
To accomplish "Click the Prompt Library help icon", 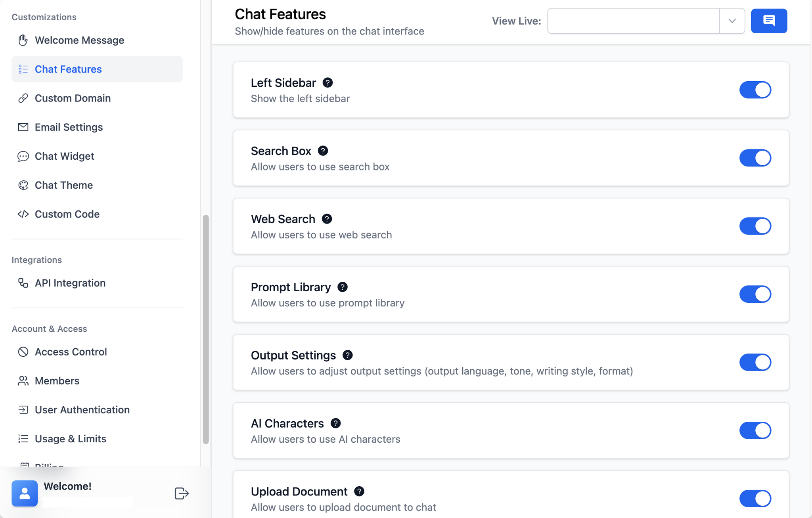I will pos(343,287).
